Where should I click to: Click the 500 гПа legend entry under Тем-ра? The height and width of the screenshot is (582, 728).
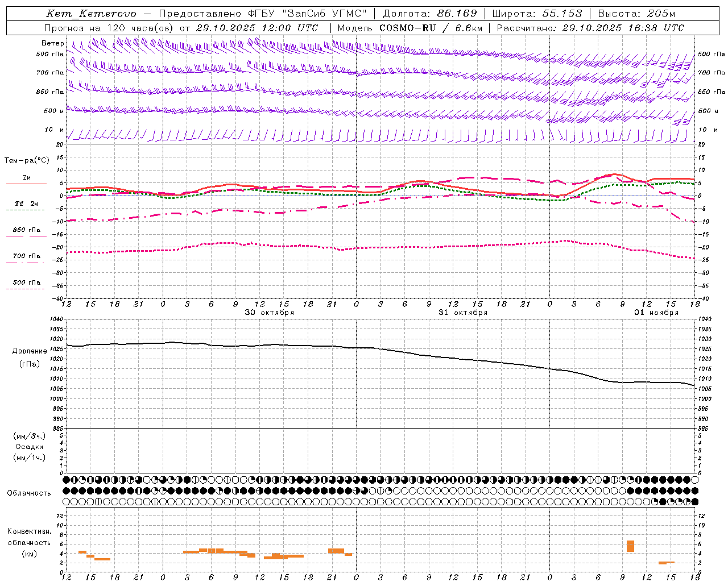pos(26,284)
